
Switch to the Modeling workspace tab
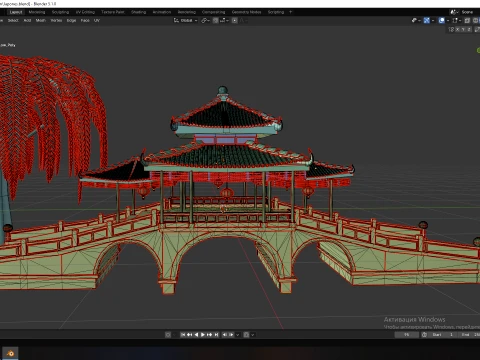click(37, 12)
